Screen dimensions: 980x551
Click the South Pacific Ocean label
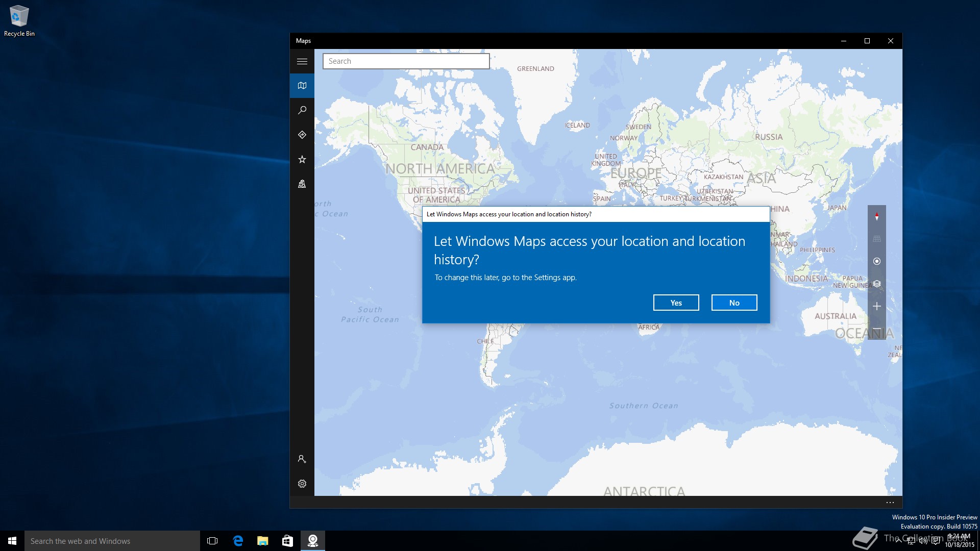coord(370,314)
